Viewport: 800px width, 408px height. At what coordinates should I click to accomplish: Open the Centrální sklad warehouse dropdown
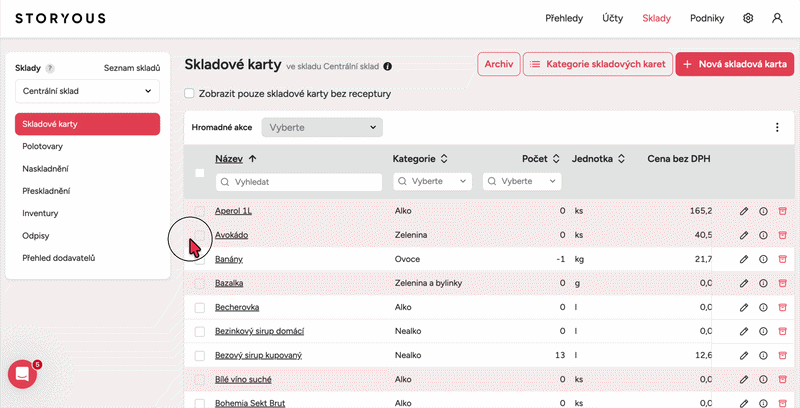(x=88, y=91)
